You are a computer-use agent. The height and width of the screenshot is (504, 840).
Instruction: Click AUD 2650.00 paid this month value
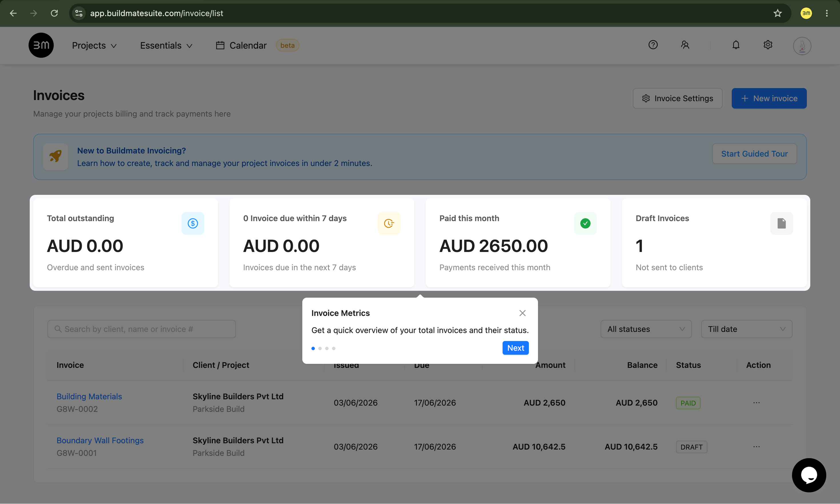pyautogui.click(x=493, y=246)
